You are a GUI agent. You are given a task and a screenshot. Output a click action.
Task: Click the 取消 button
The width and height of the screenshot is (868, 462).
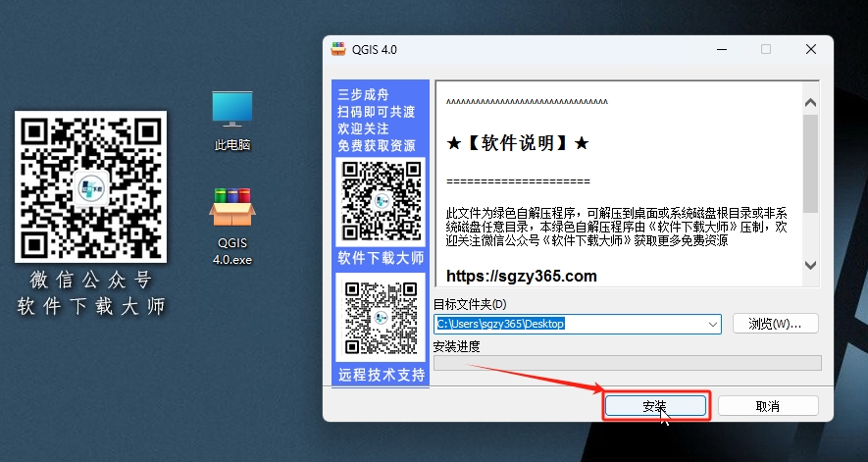coord(768,406)
